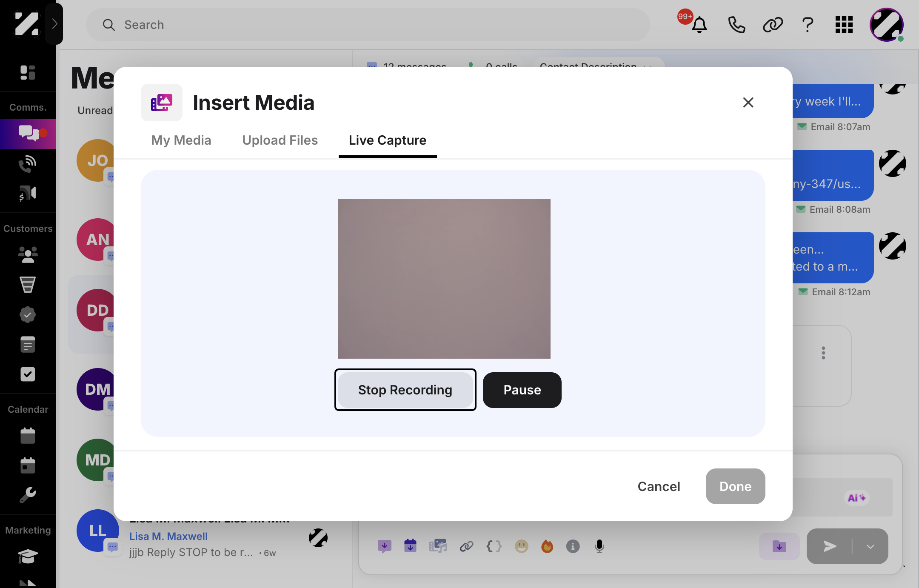Open the contacts people icon in sidebar
Screen dimensions: 919x588
tap(28, 254)
